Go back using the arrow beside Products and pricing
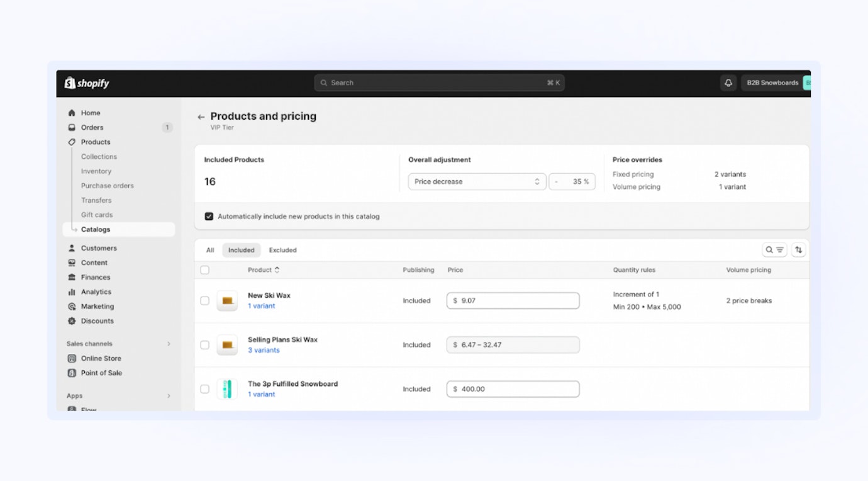Screen dimensions: 868x481 pyautogui.click(x=201, y=116)
